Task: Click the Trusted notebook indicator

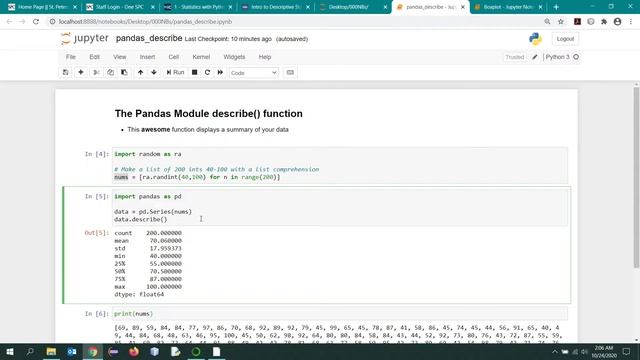Action: (514, 57)
